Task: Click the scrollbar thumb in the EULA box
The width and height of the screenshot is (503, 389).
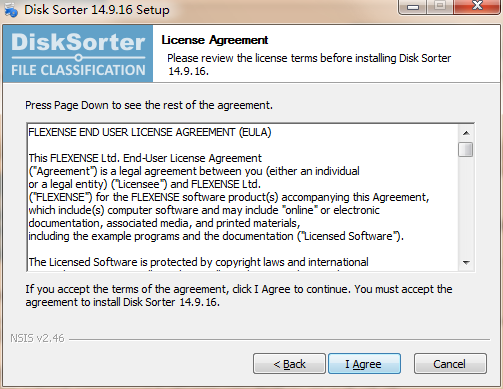Action: tap(466, 149)
